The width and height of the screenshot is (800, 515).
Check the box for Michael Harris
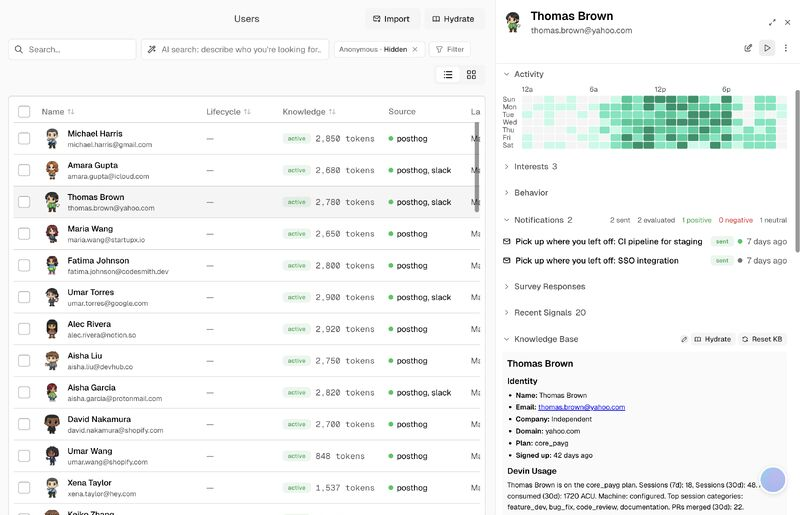coord(24,139)
